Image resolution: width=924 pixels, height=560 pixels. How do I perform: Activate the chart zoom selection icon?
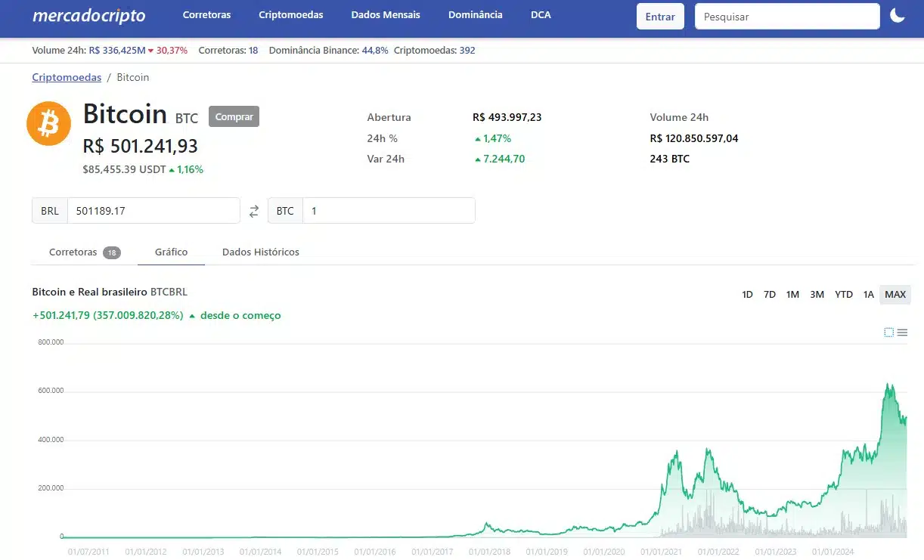(x=888, y=333)
